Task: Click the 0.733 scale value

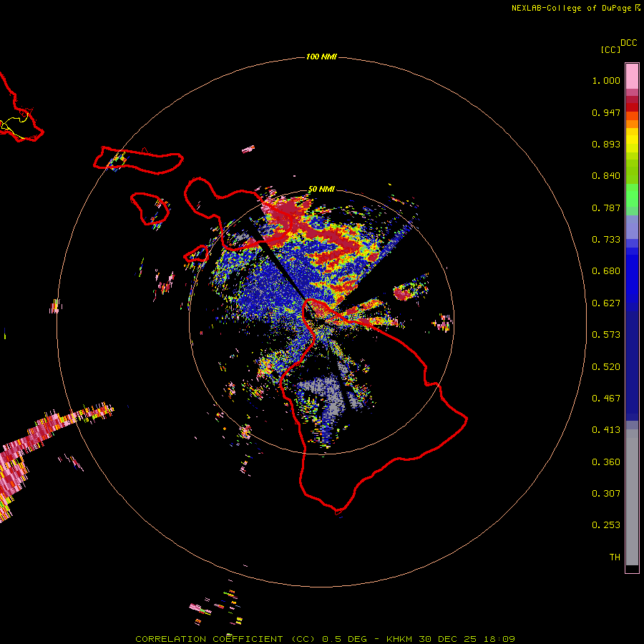Action: coord(606,240)
